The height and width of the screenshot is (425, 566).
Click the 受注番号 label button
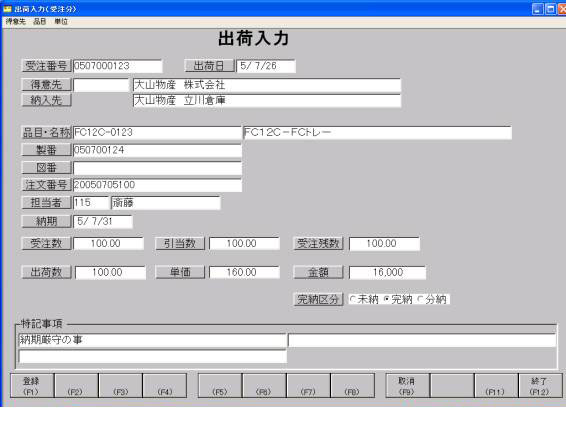(46, 66)
